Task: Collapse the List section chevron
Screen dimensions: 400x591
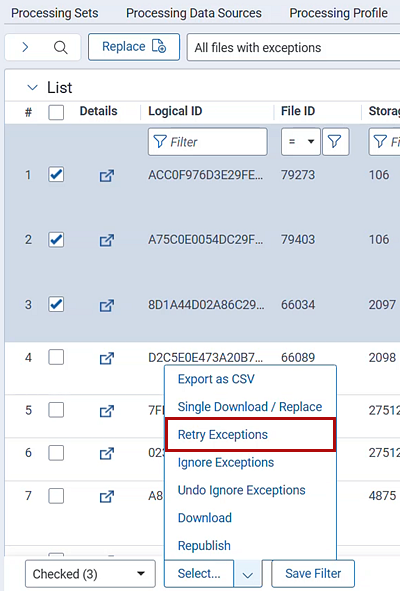Action: [x=33, y=87]
